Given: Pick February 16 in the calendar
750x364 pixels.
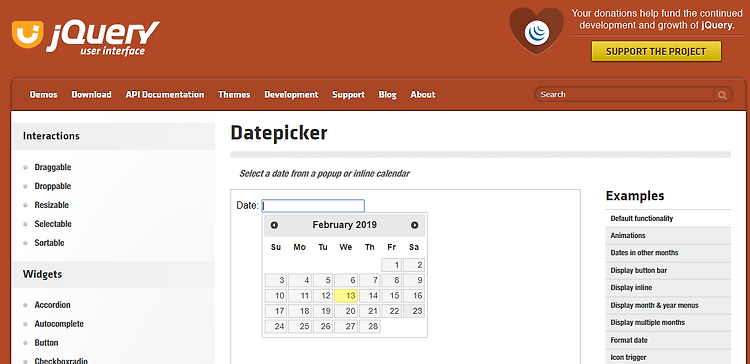Looking at the screenshot, I should pyautogui.click(x=414, y=296).
